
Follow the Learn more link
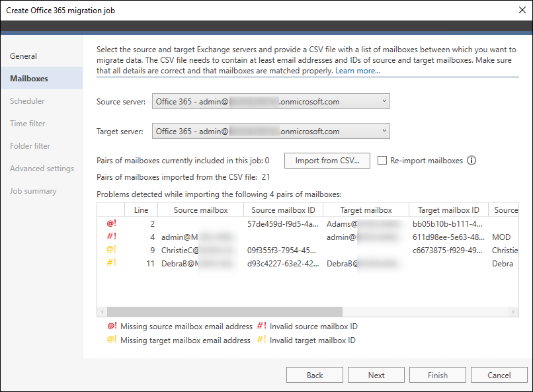click(x=358, y=71)
